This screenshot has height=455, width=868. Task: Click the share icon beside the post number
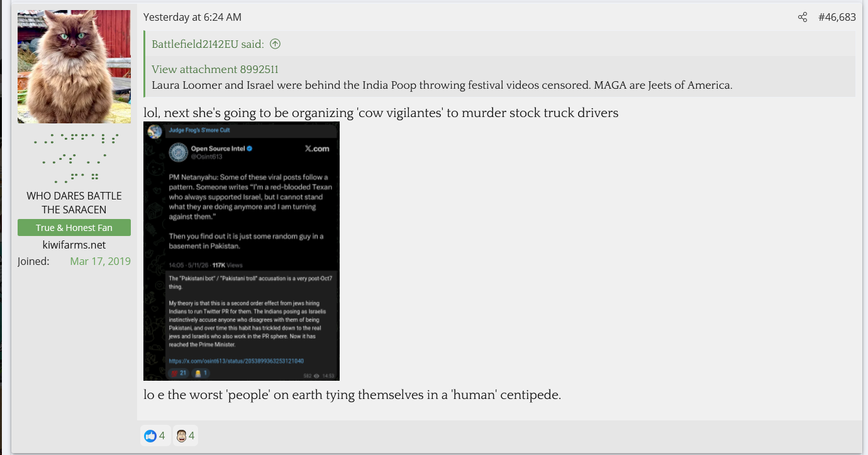coord(803,18)
